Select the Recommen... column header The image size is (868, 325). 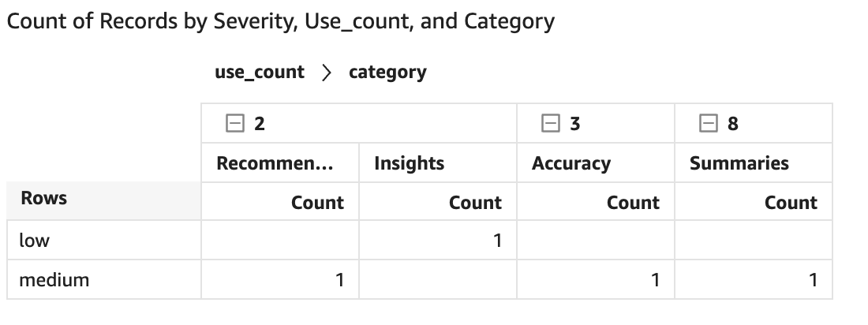(275, 163)
